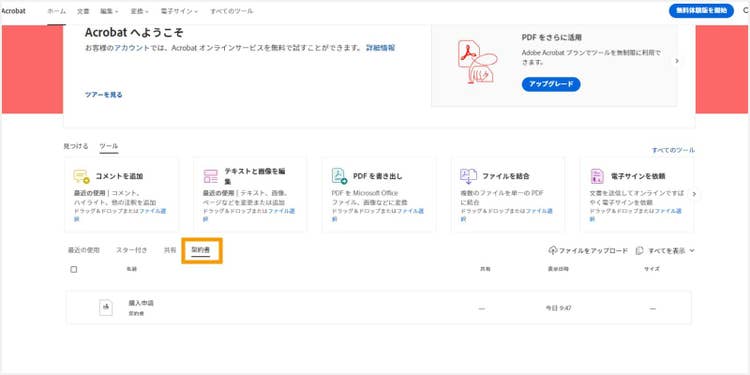
Task: Open the 詳細情報 link
Action: [x=381, y=48]
